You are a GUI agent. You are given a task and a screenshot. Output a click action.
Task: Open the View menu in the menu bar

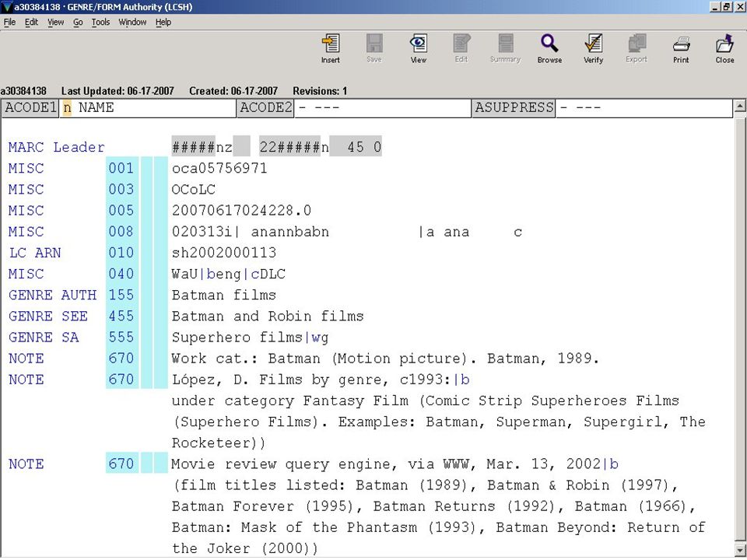[x=56, y=22]
